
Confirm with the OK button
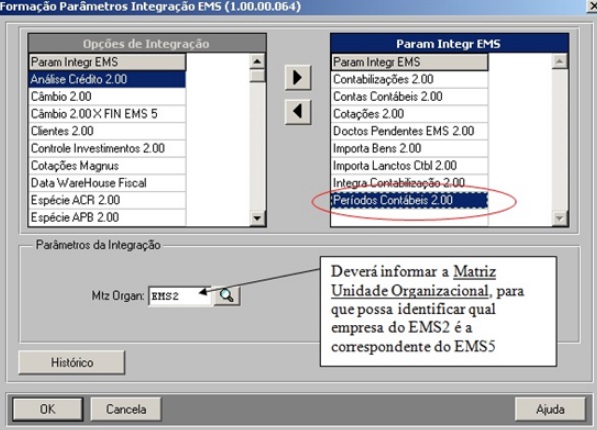coord(48,409)
